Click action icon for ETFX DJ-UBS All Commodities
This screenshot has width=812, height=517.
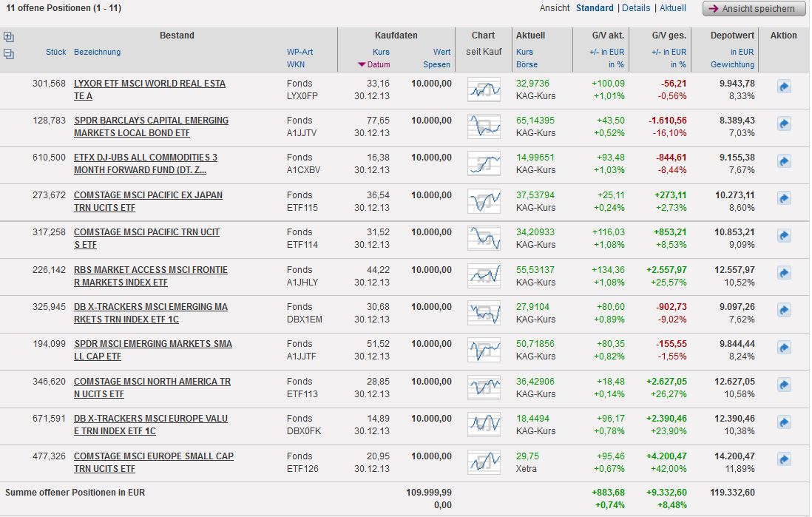784,161
